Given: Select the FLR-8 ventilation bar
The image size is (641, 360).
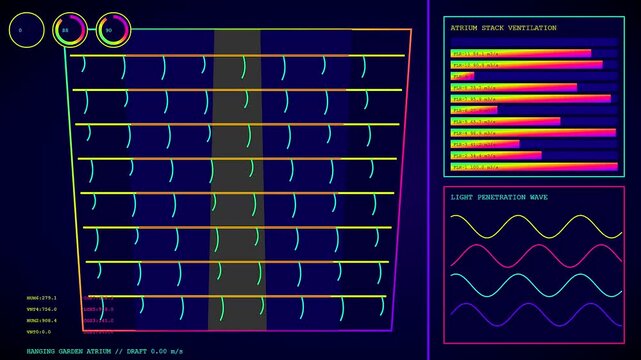Looking at the screenshot, I should 513,87.
